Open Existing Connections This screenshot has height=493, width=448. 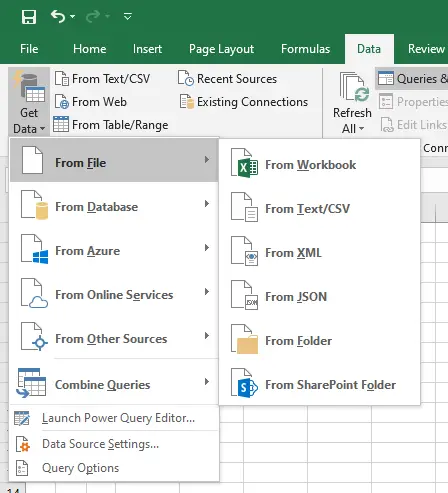(x=244, y=102)
